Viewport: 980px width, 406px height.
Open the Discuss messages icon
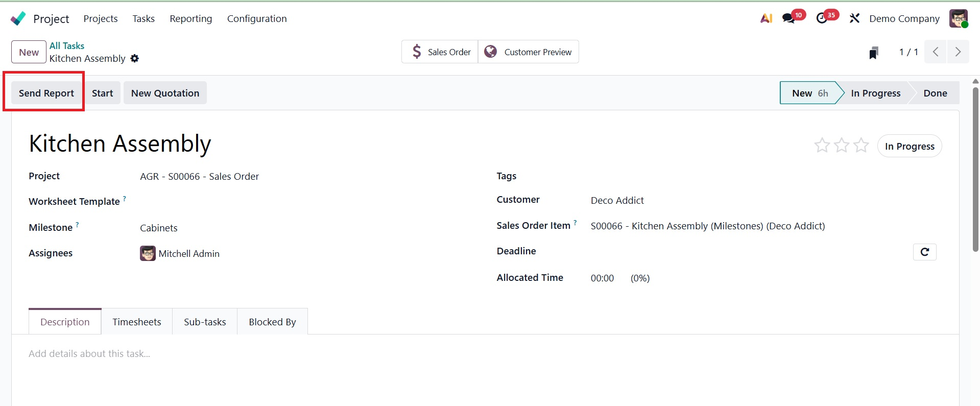tap(788, 18)
